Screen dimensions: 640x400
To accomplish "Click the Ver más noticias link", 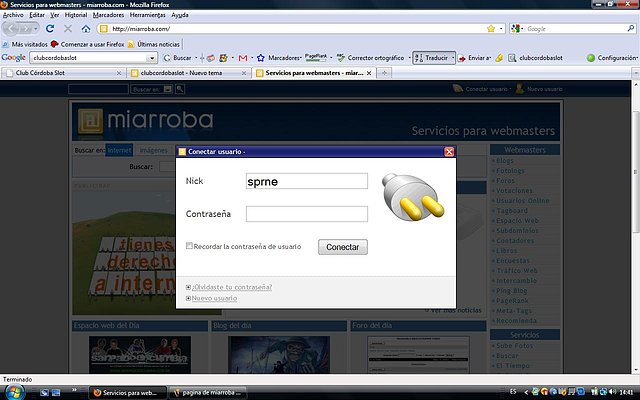I will [456, 311].
